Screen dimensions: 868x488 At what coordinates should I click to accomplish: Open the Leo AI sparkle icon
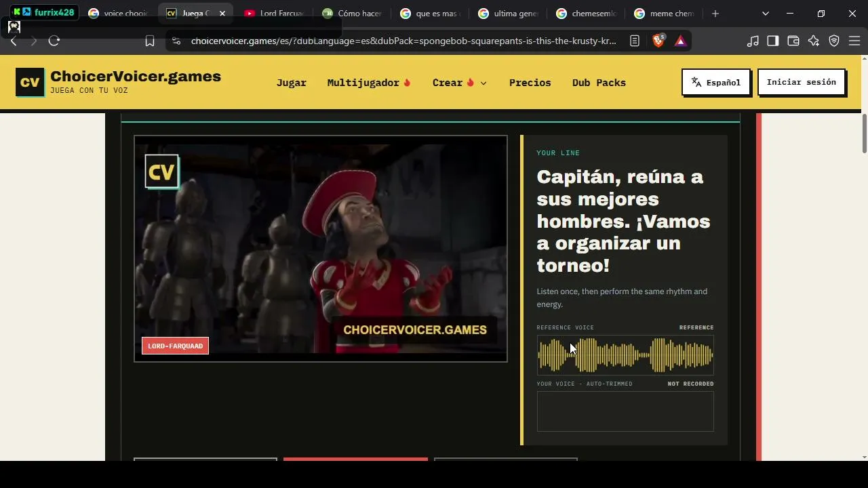pos(814,41)
